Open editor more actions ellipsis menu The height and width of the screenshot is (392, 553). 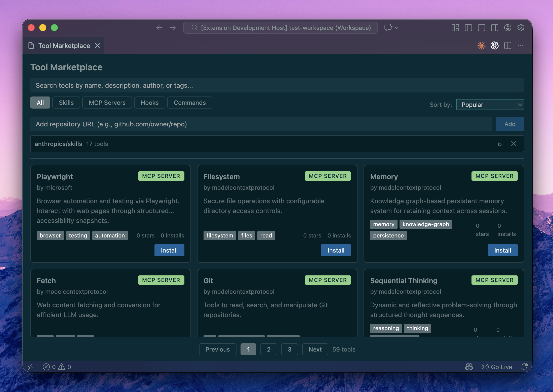521,45
